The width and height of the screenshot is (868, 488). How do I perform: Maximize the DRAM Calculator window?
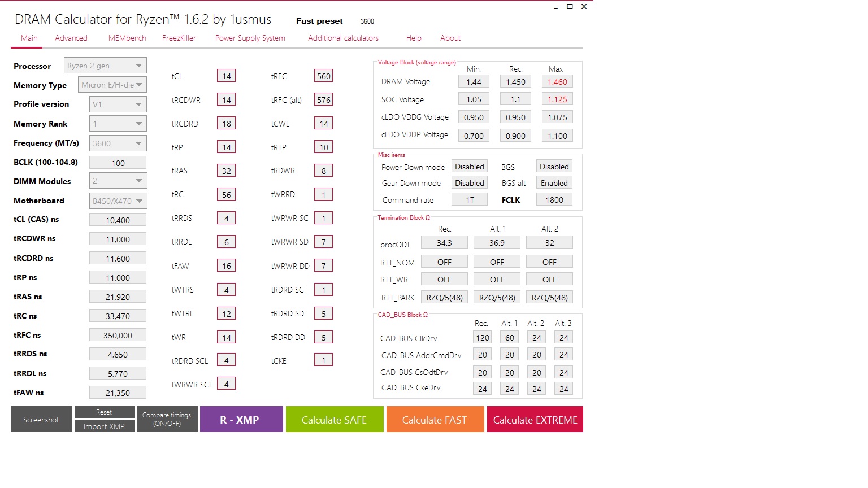(x=570, y=7)
